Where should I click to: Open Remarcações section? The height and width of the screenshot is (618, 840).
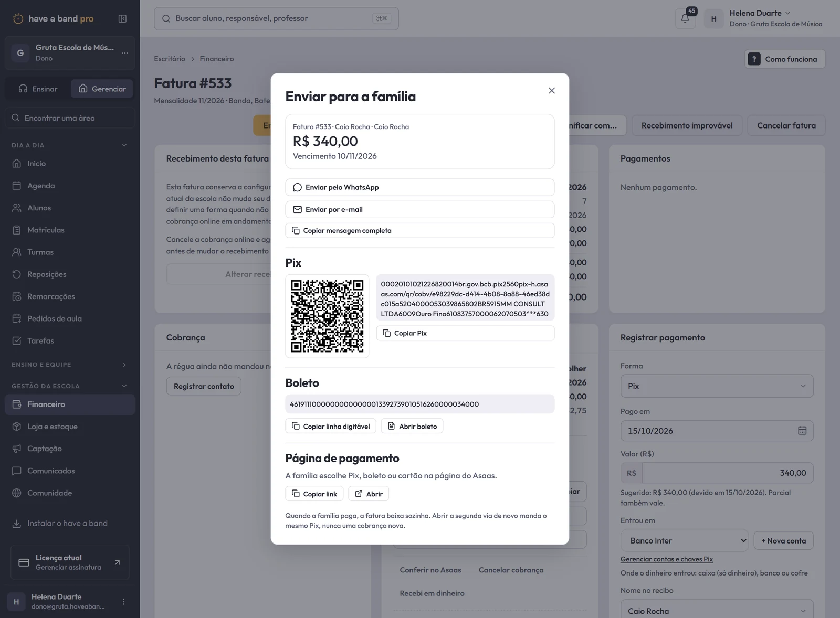click(x=70, y=296)
